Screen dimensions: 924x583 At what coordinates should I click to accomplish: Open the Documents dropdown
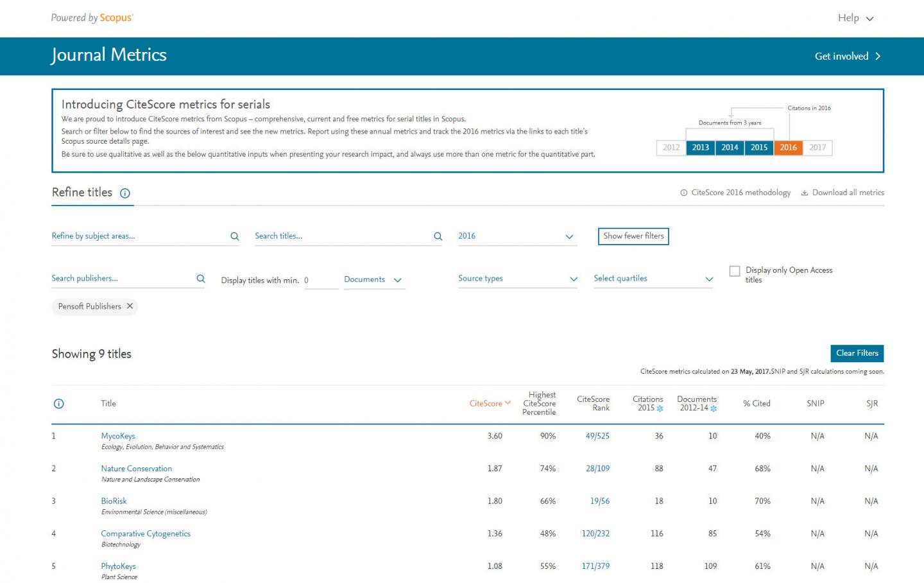pyautogui.click(x=374, y=280)
